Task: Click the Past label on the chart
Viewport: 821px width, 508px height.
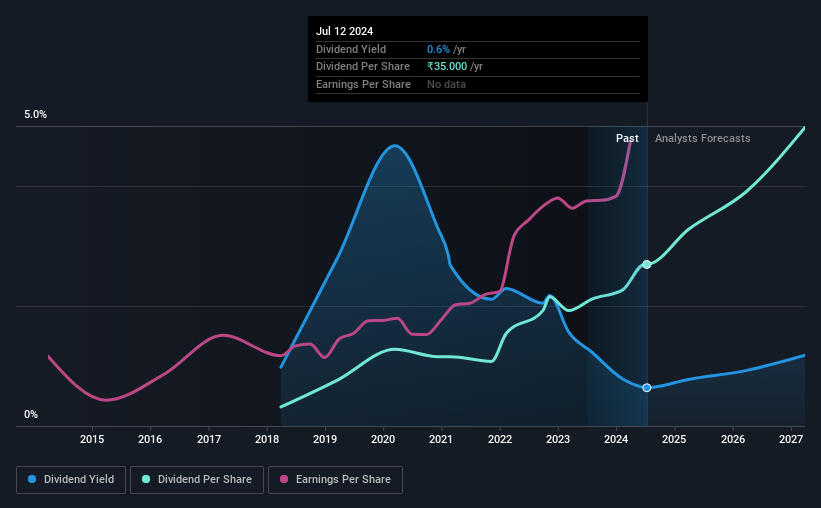Action: click(x=627, y=138)
